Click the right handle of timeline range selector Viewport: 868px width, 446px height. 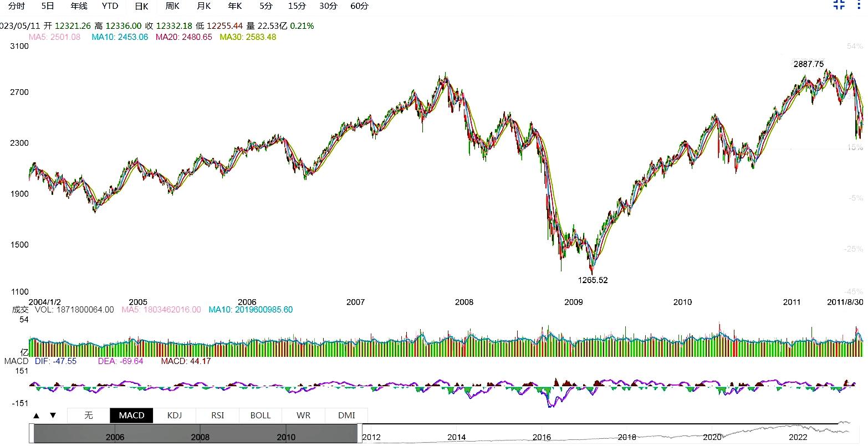pyautogui.click(x=359, y=433)
